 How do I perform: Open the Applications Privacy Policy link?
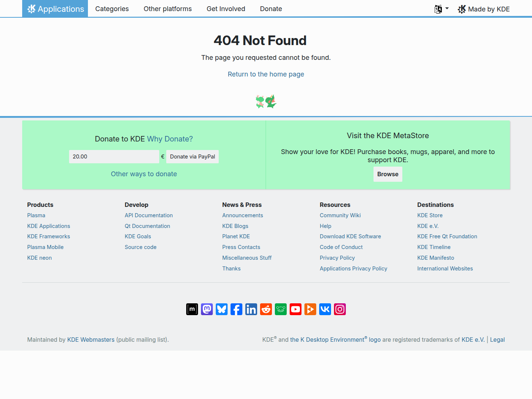(x=354, y=269)
